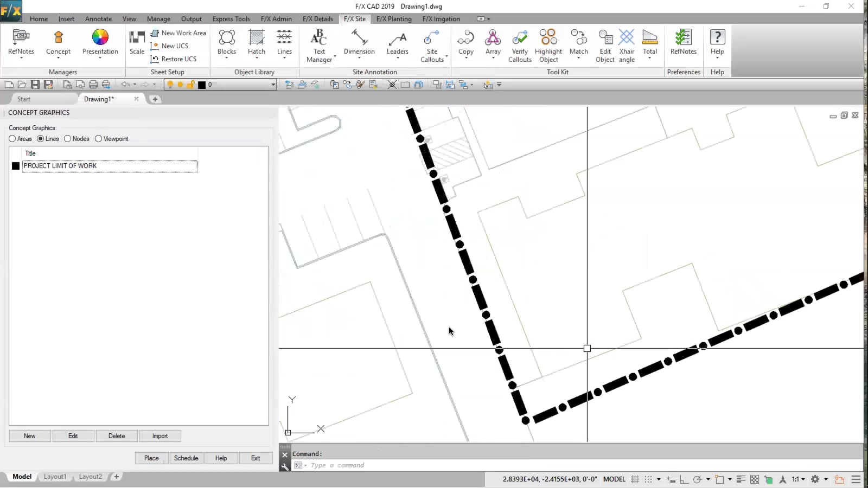
Task: Open the Text Manager tool
Action: pos(319,46)
